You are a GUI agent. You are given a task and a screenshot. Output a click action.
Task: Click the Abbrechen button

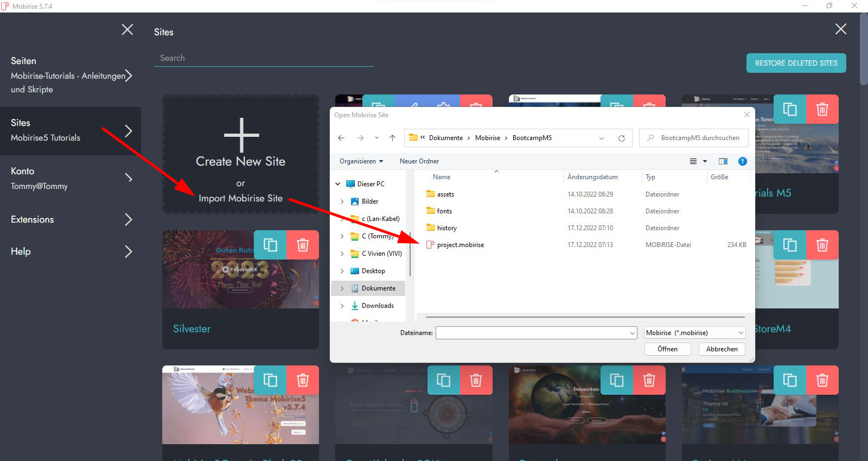pos(722,349)
